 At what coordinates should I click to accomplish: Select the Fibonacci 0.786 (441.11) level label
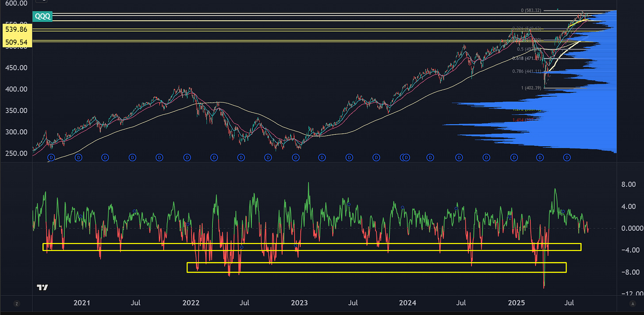pyautogui.click(x=527, y=72)
